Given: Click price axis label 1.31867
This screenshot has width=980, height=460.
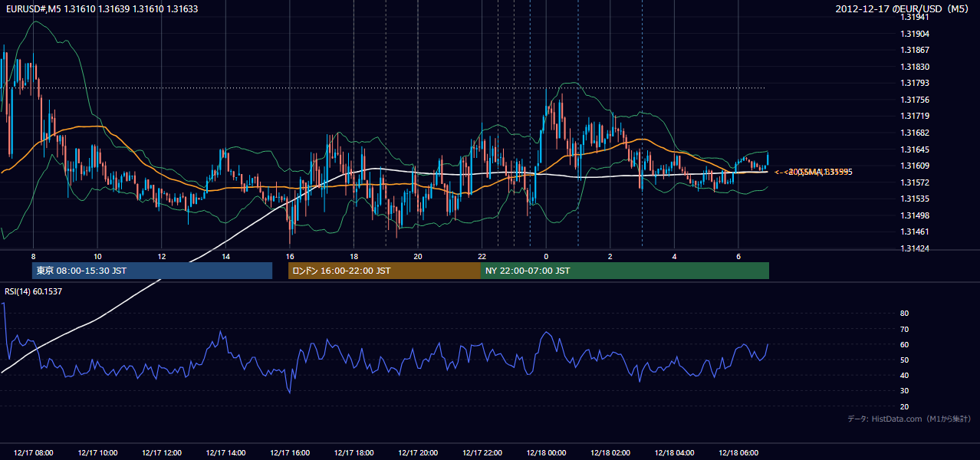Looking at the screenshot, I should 916,50.
